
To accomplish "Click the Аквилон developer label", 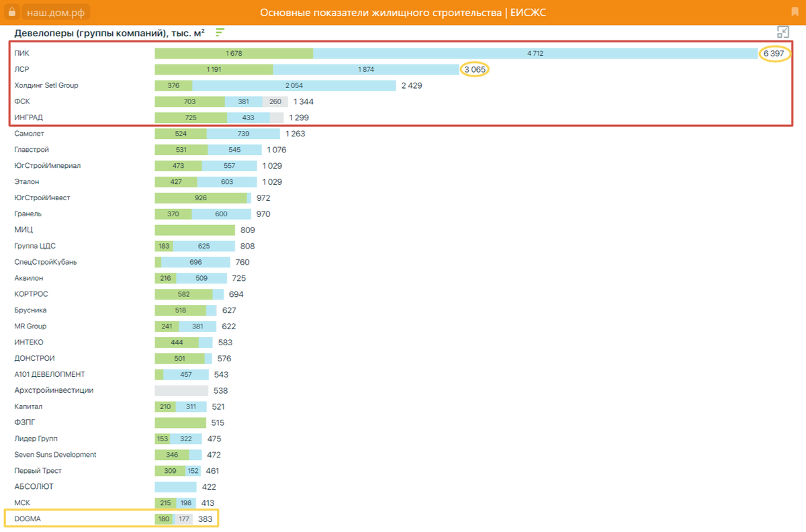I will [30, 278].
